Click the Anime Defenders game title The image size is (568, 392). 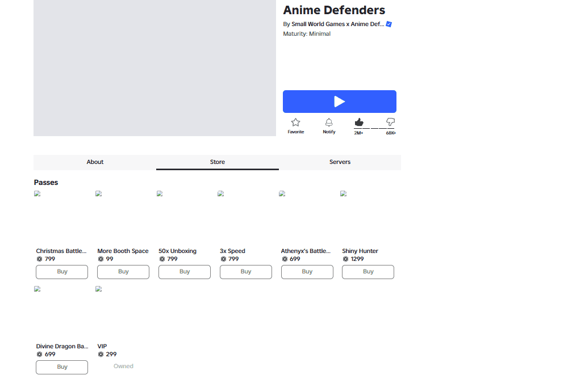(x=334, y=10)
